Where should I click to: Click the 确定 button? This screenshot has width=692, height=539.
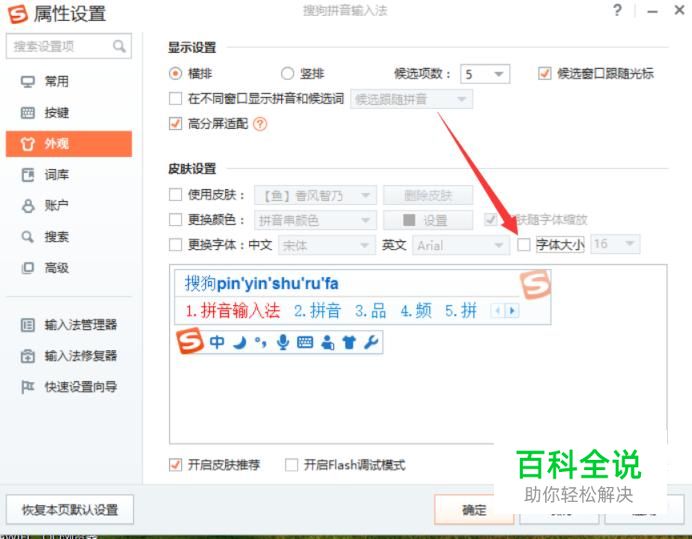point(474,510)
